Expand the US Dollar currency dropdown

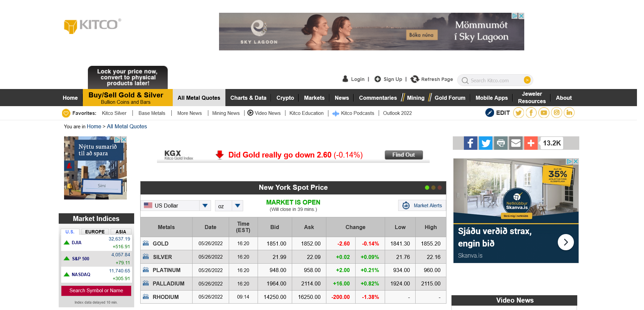(x=205, y=206)
